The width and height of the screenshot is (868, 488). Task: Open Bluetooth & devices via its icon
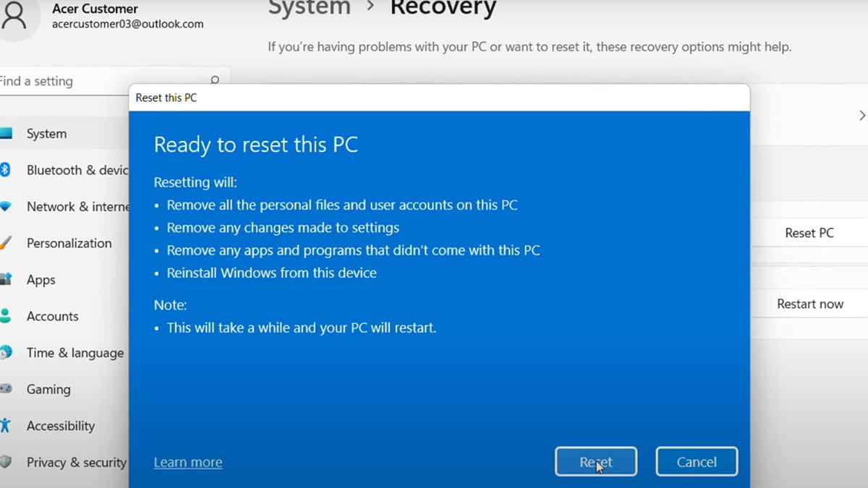pyautogui.click(x=4, y=170)
